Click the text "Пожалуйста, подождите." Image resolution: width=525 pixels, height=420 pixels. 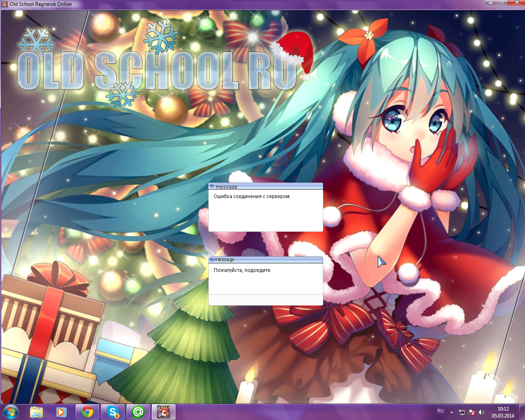[x=242, y=270]
